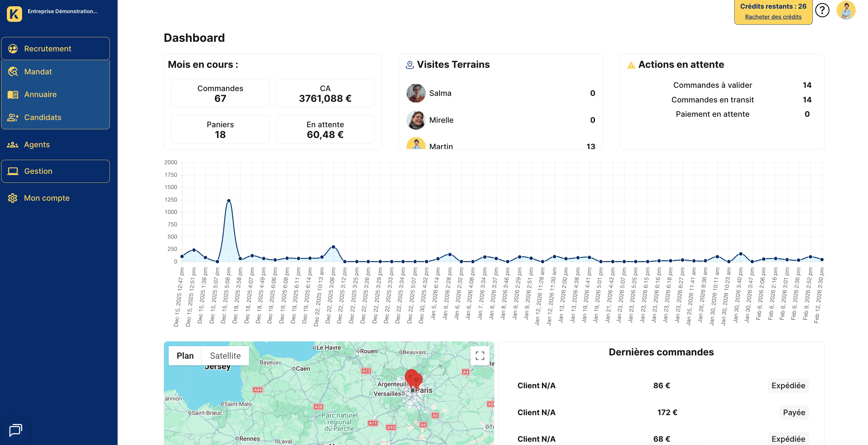Click the Annuaire book icon
This screenshot has height=445, width=868.
13,94
